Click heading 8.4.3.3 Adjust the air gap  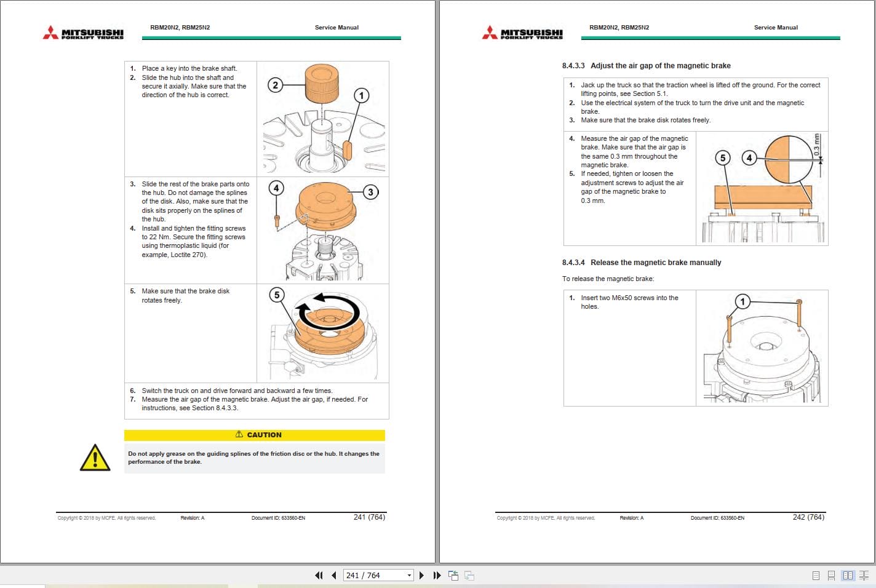(646, 66)
